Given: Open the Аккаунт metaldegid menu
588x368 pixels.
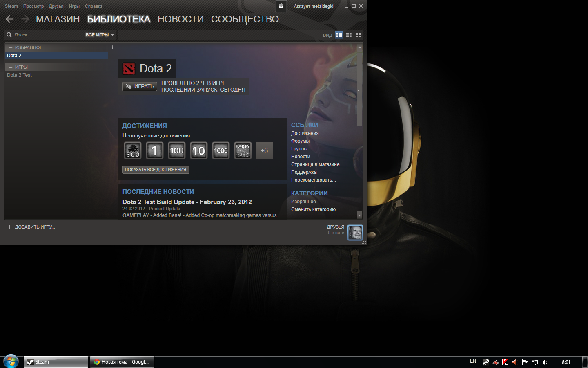Looking at the screenshot, I should click(x=314, y=6).
